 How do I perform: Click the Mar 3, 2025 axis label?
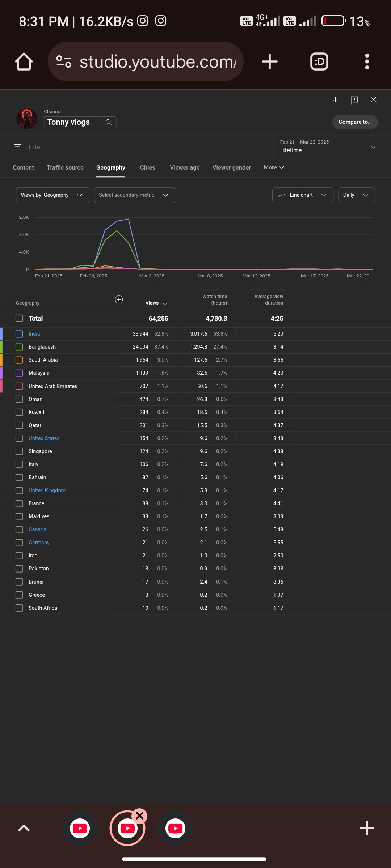pos(152,276)
